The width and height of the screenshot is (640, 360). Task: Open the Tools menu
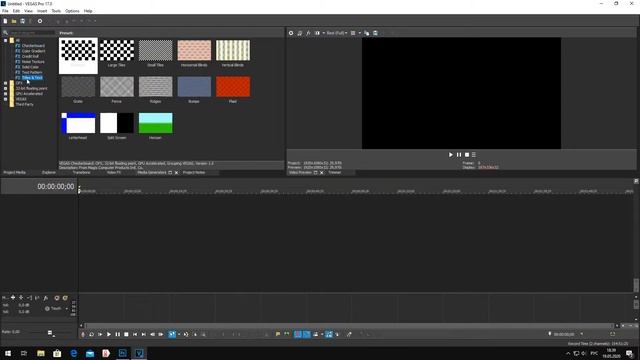pyautogui.click(x=56, y=11)
